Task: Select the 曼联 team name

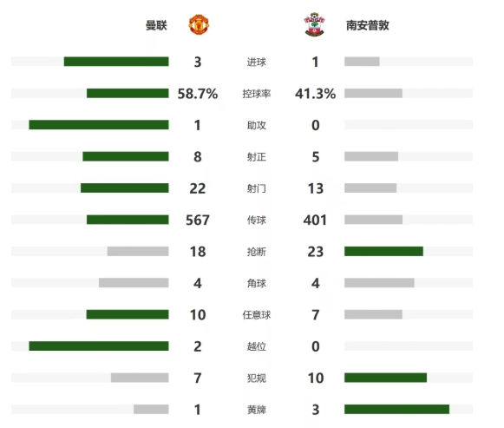Action: pyautogui.click(x=156, y=25)
